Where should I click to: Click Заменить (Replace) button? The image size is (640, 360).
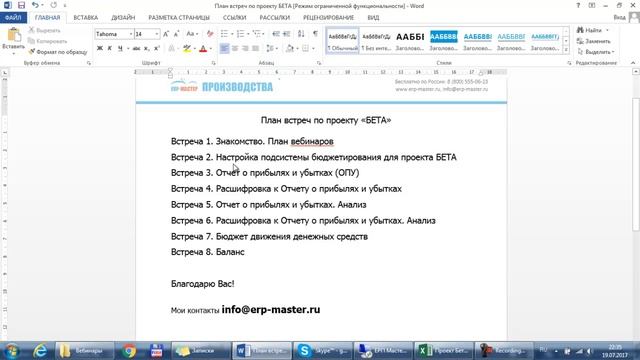point(593,41)
